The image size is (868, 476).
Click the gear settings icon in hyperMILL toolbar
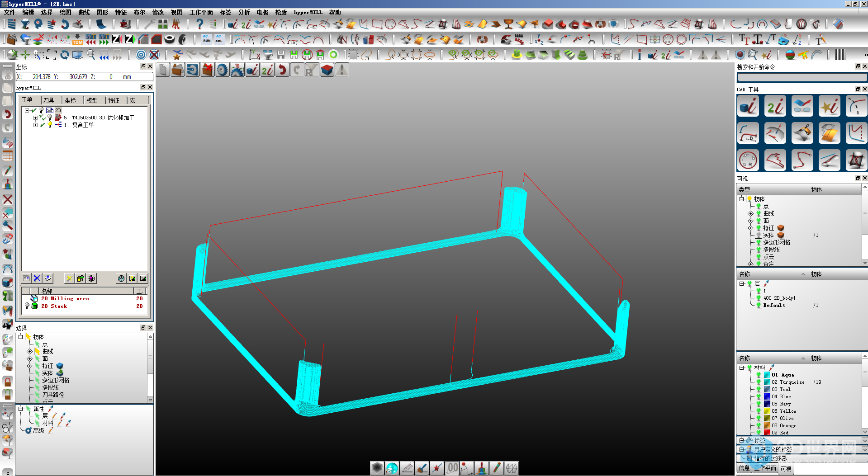click(x=222, y=70)
